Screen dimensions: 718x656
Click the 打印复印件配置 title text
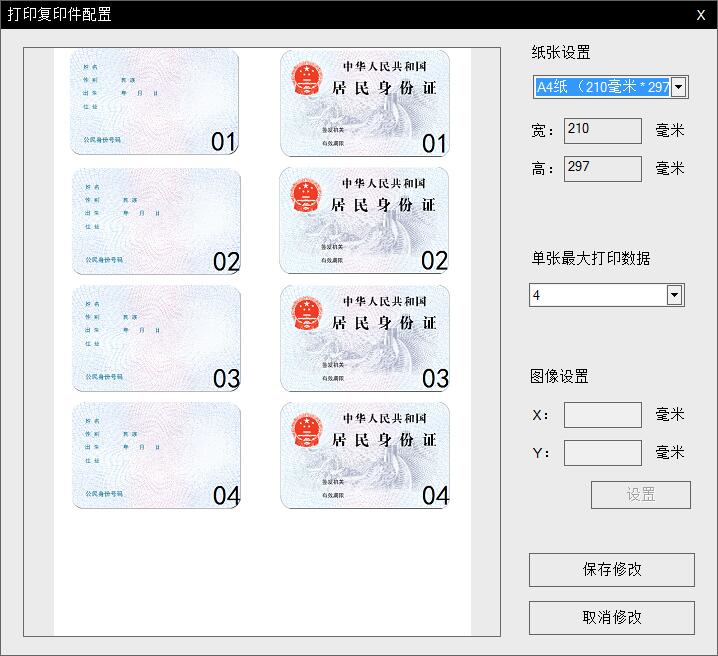[60, 15]
